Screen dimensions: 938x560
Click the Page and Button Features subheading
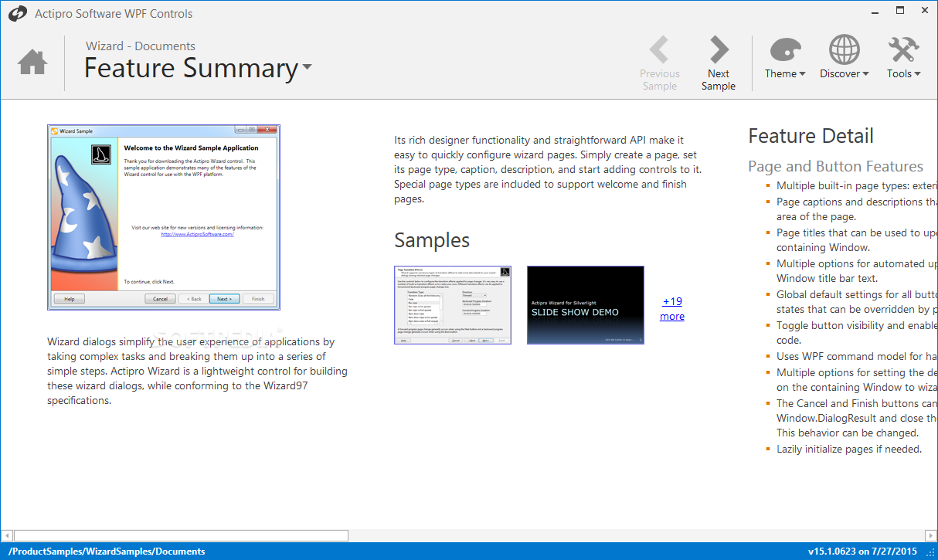(x=835, y=166)
